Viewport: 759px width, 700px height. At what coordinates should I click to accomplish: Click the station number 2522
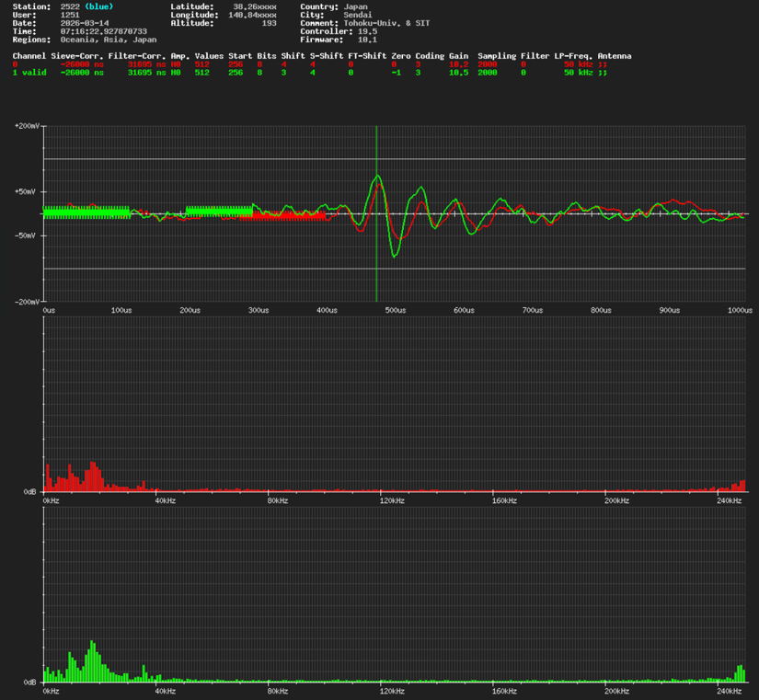coord(71,6)
